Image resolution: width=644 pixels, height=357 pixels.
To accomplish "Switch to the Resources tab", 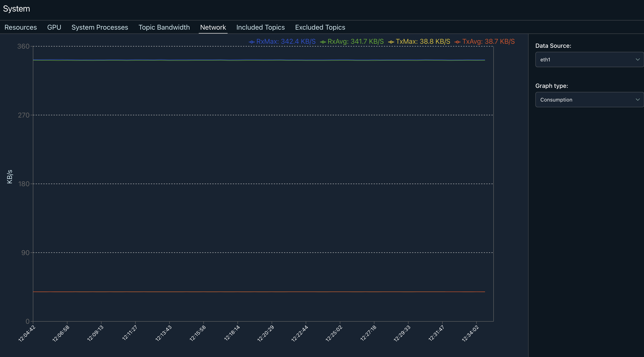I will pos(20,27).
